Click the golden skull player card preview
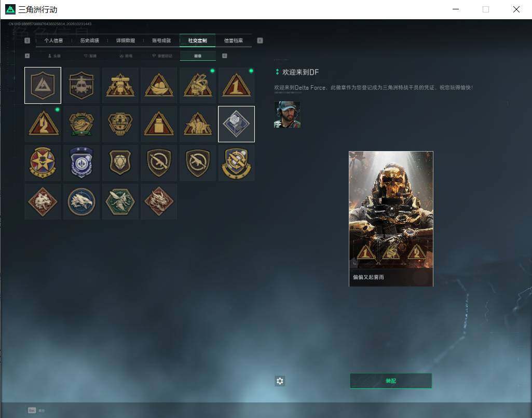 391,219
